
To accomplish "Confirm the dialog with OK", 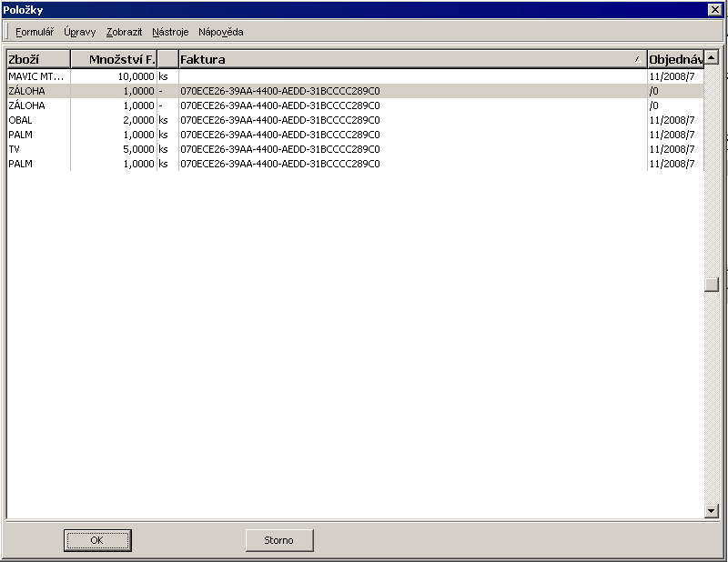I will 97,539.
